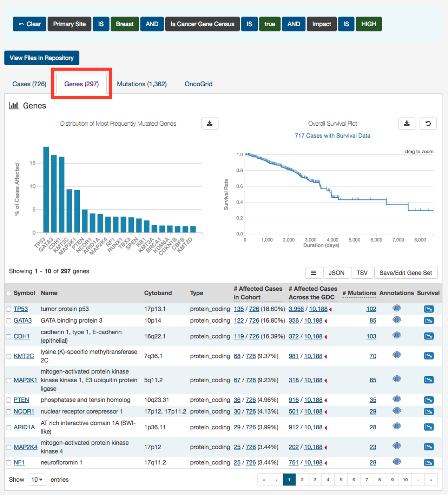The height and width of the screenshot is (495, 448).
Task: Click the NCOR1 annotations icon
Action: pos(397,410)
